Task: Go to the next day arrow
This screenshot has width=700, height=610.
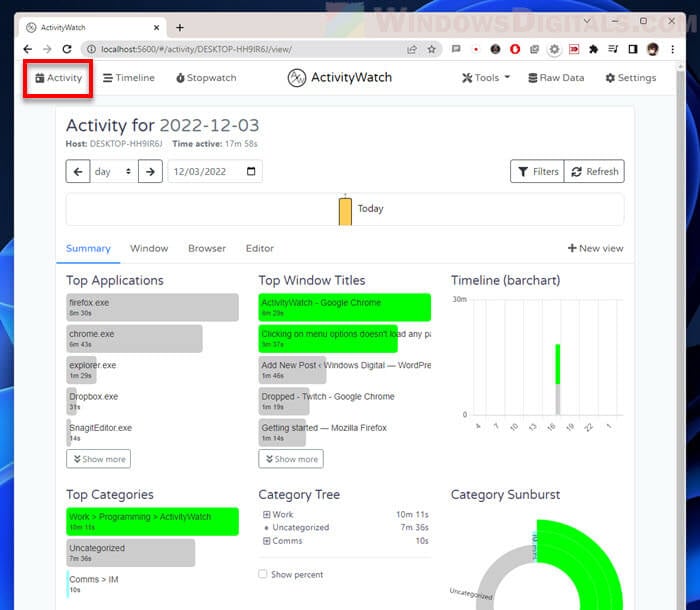Action: [150, 171]
